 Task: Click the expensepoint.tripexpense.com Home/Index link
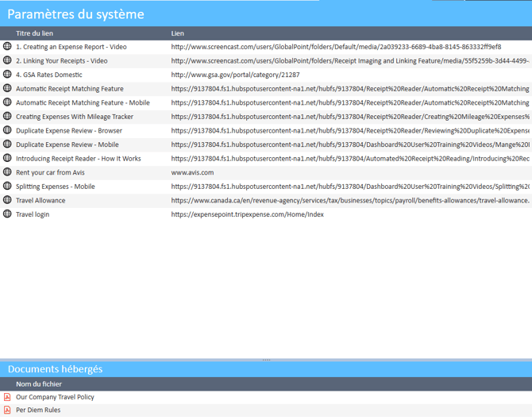click(247, 214)
